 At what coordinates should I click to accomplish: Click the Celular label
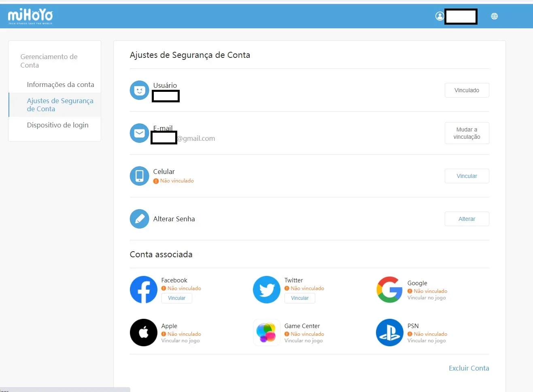(164, 172)
